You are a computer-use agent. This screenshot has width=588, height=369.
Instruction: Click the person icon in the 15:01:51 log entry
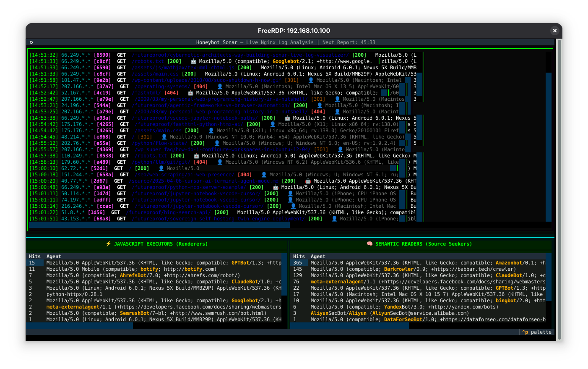click(x=334, y=219)
